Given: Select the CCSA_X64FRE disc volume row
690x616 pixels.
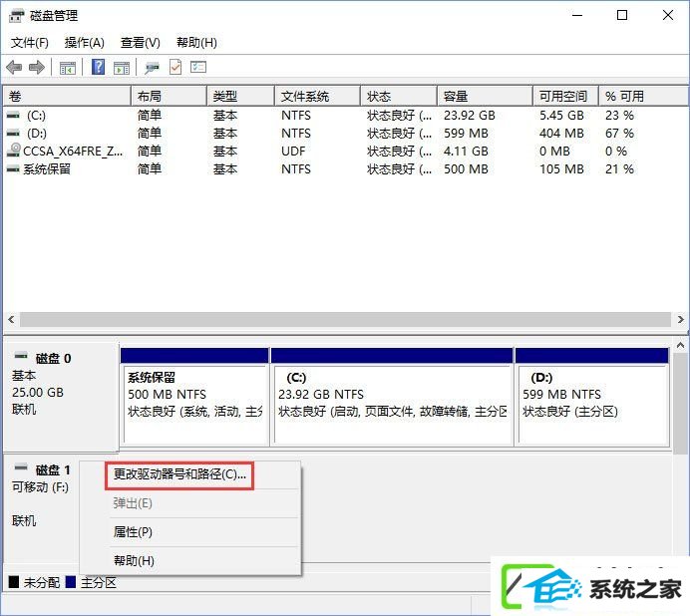Looking at the screenshot, I should (x=343, y=151).
